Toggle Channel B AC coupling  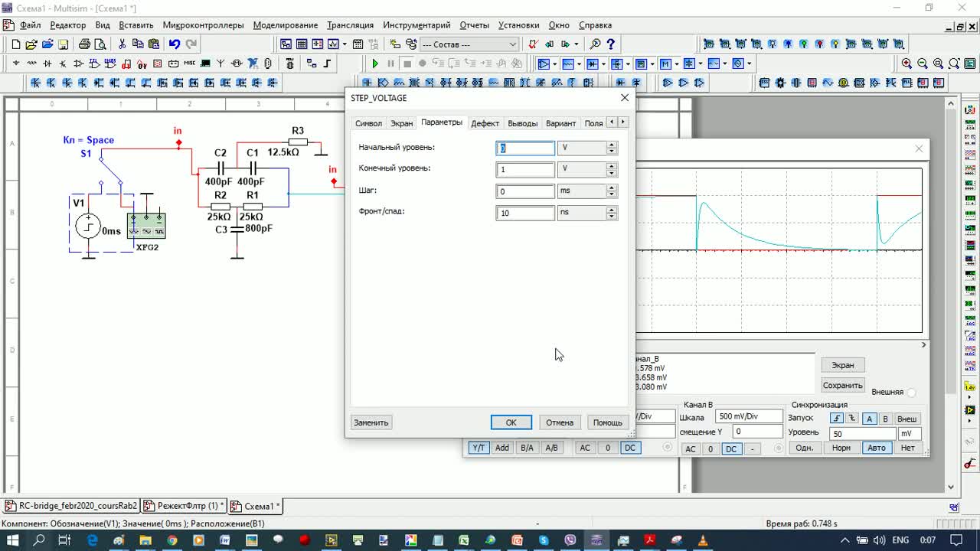(x=690, y=448)
